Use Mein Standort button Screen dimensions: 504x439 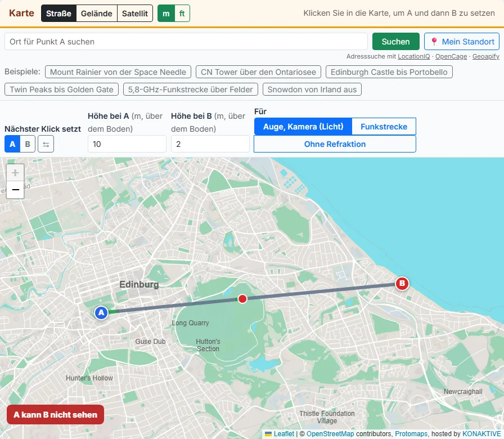462,42
